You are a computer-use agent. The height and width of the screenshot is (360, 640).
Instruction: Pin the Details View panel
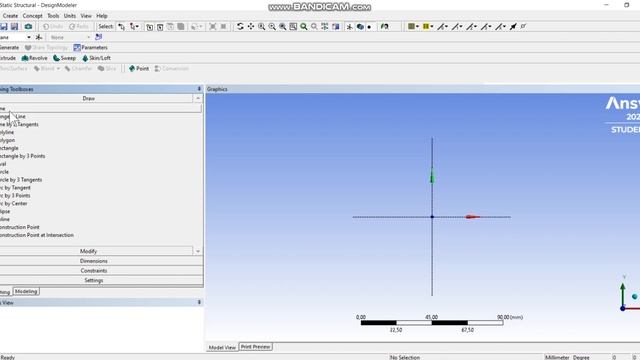pyautogui.click(x=199, y=302)
